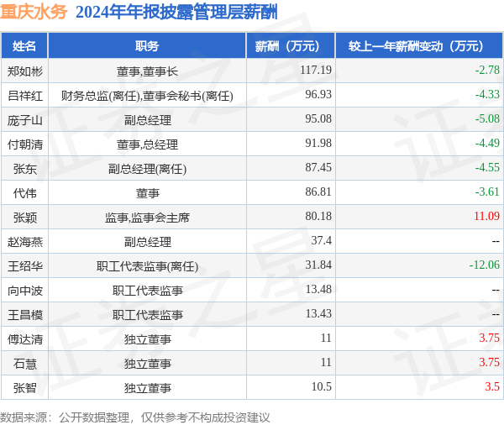Click salary value 95.08
504x425 pixels.
pos(318,118)
